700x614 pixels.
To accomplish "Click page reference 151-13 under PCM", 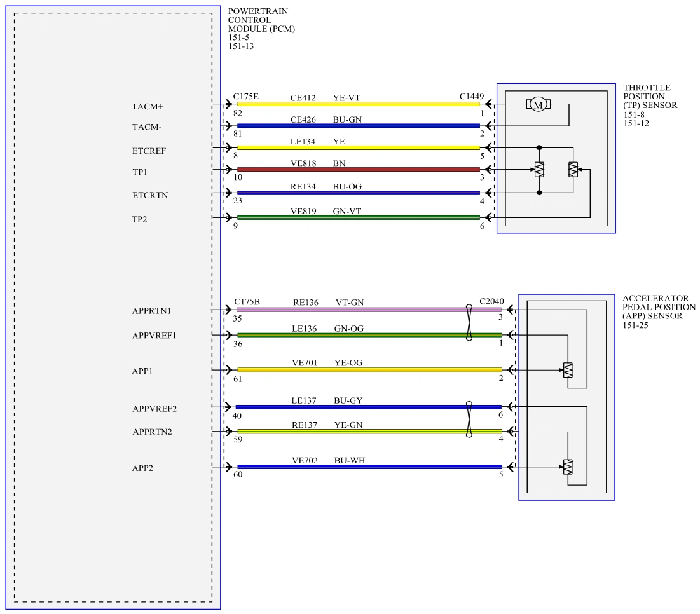I will [x=240, y=46].
